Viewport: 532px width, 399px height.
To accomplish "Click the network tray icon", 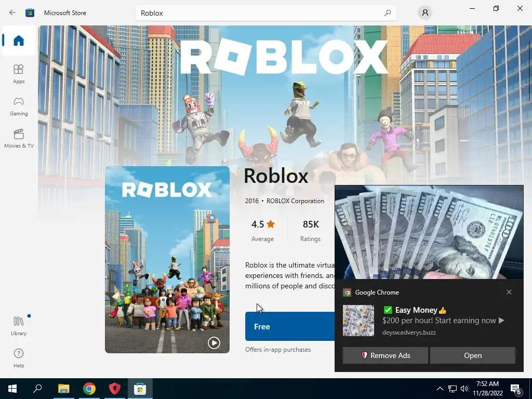I will (x=453, y=389).
